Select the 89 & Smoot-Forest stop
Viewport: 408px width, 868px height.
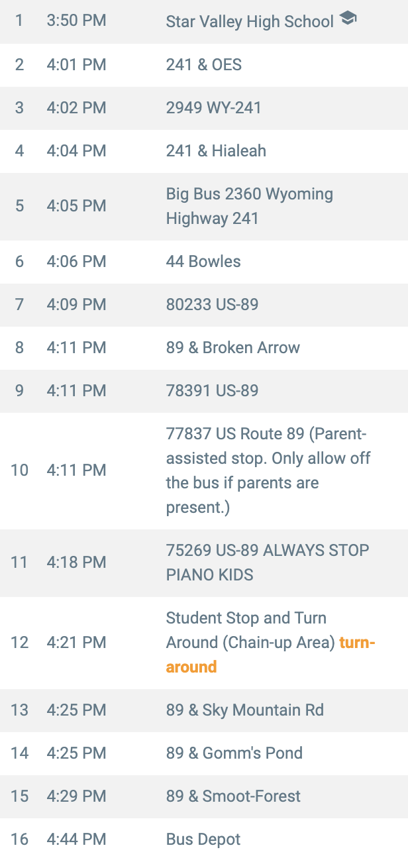[x=233, y=796]
